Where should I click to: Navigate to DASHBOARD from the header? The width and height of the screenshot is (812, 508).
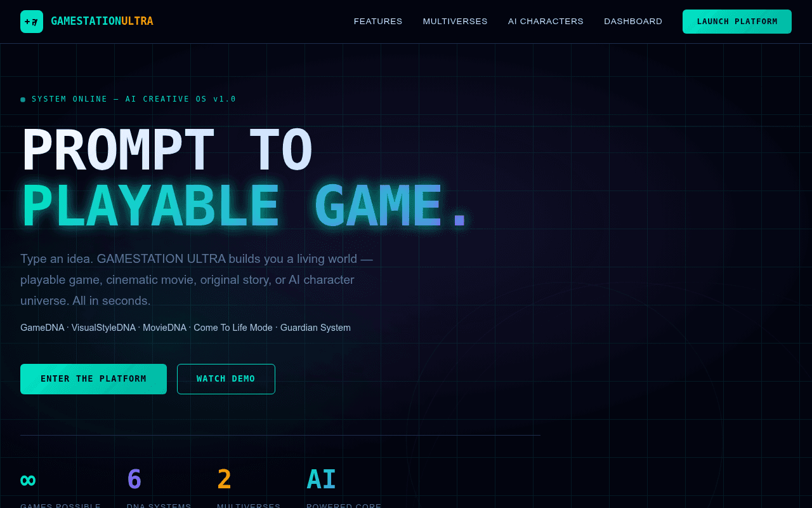(633, 22)
